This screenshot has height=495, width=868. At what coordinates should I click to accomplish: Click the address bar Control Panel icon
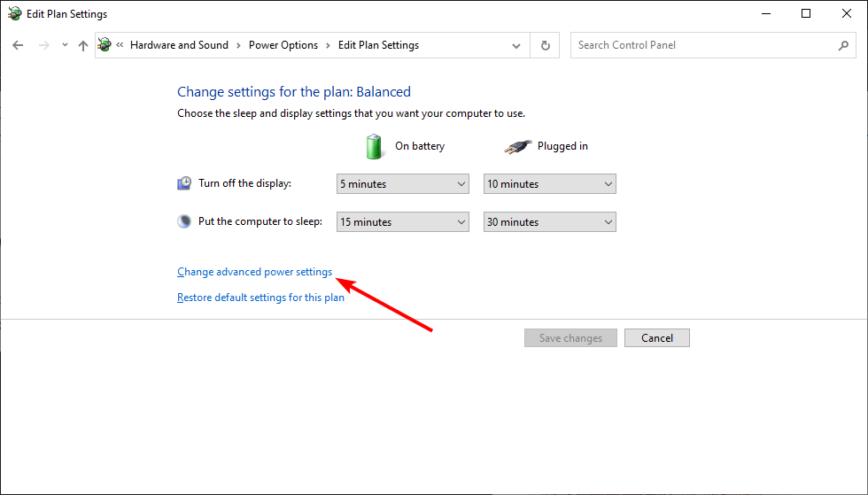click(x=105, y=45)
